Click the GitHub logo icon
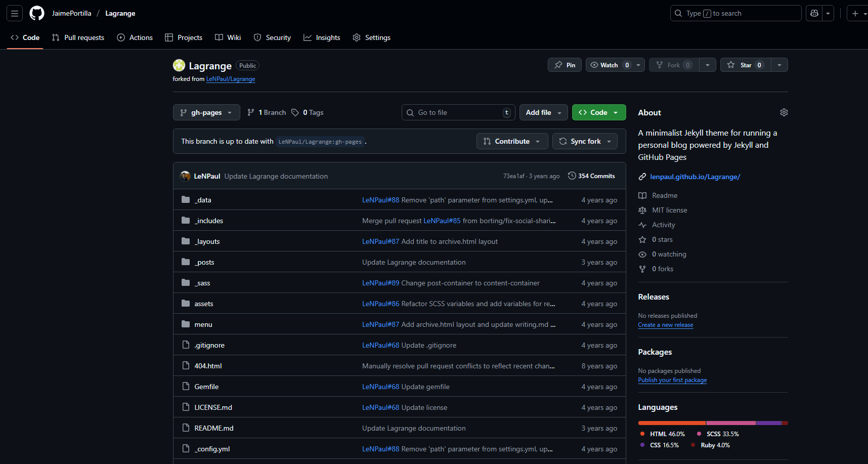 click(37, 13)
